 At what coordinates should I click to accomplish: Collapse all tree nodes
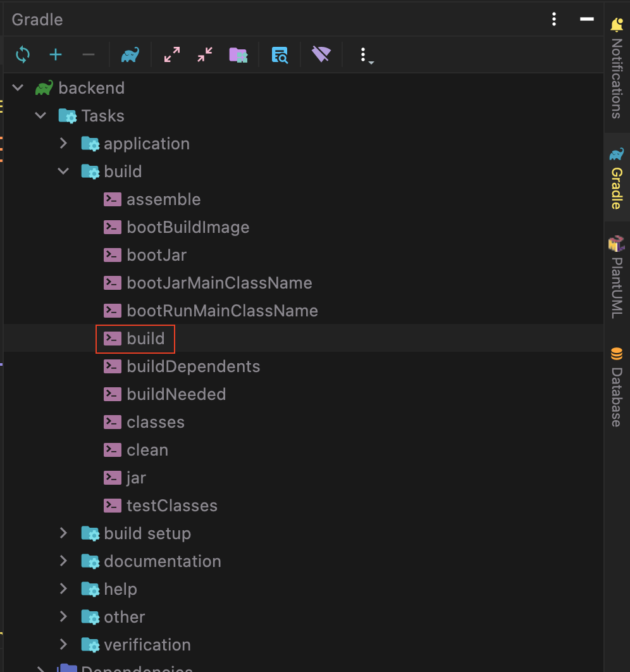[x=205, y=55]
